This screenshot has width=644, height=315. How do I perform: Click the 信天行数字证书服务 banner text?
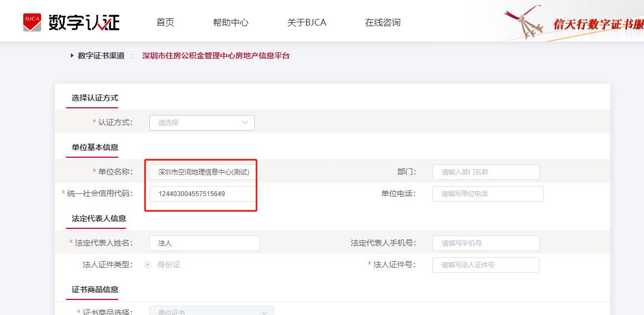coord(598,24)
